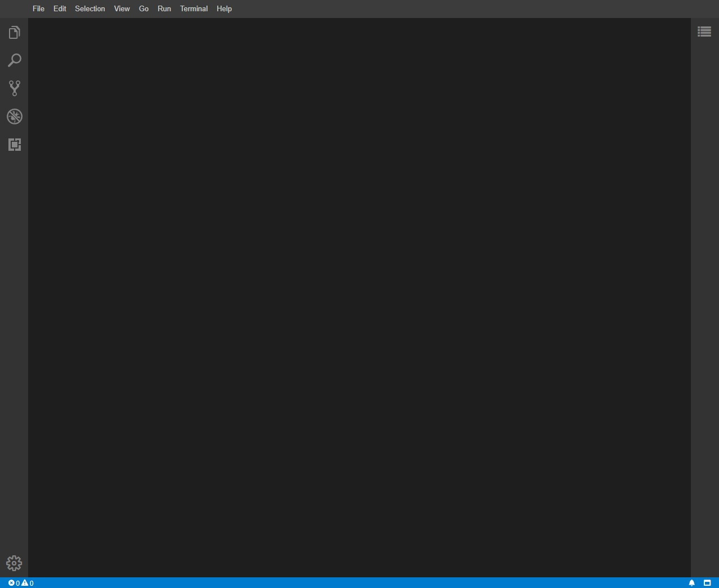Open the File menu

tap(38, 8)
